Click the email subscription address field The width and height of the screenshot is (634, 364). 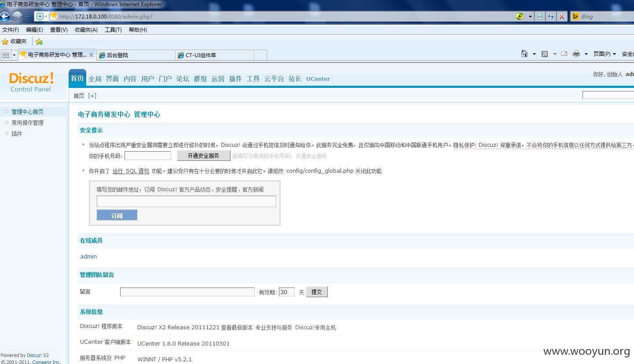click(187, 201)
